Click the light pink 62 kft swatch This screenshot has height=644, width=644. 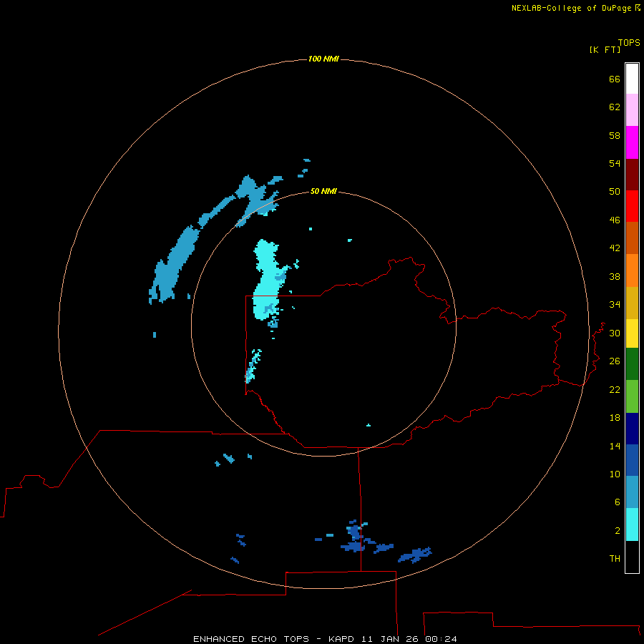(632, 109)
